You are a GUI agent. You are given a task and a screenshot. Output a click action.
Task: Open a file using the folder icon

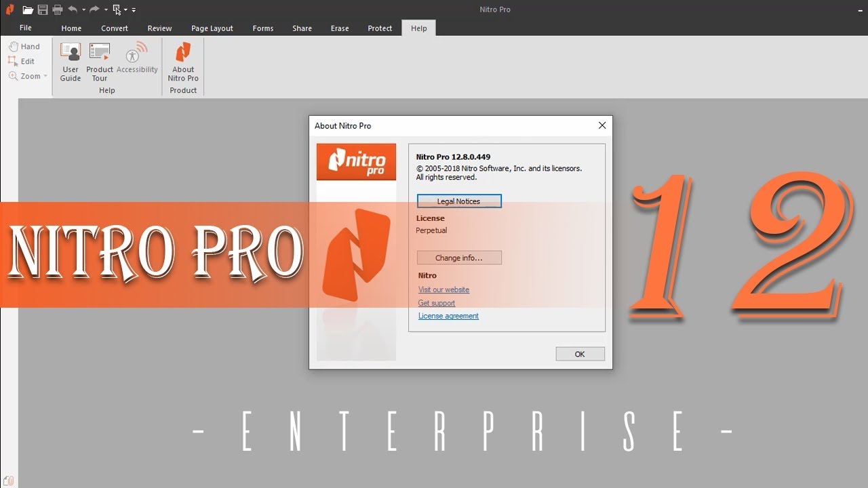(28, 9)
